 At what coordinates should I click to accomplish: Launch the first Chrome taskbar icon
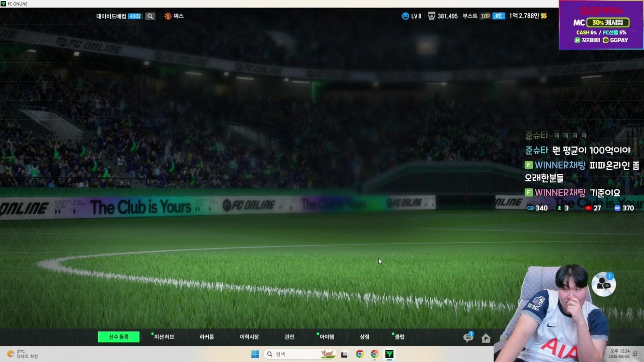coord(360,354)
